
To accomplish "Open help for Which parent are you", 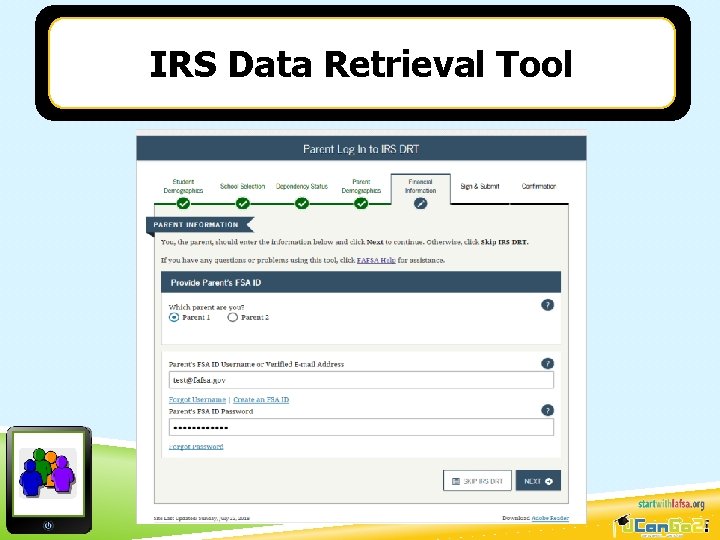I will click(547, 305).
